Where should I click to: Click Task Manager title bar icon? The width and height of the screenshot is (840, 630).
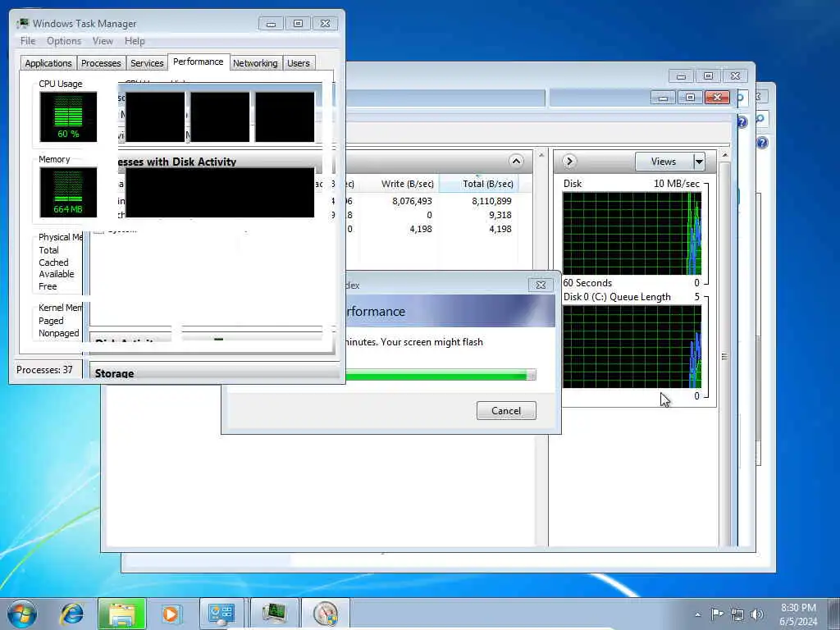(x=23, y=24)
